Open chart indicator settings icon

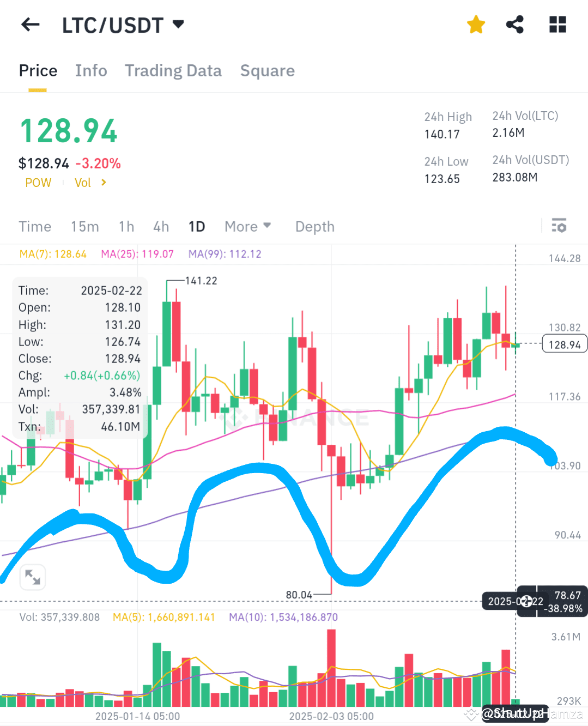[559, 226]
